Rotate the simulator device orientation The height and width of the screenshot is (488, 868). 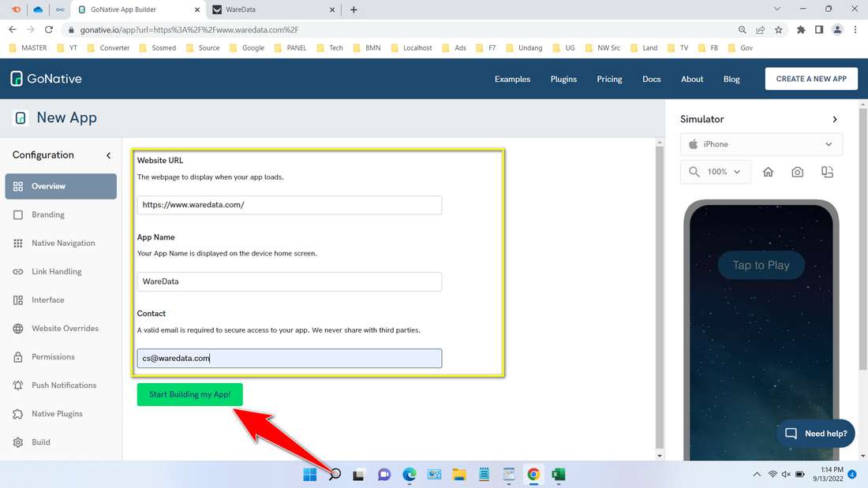(x=827, y=171)
